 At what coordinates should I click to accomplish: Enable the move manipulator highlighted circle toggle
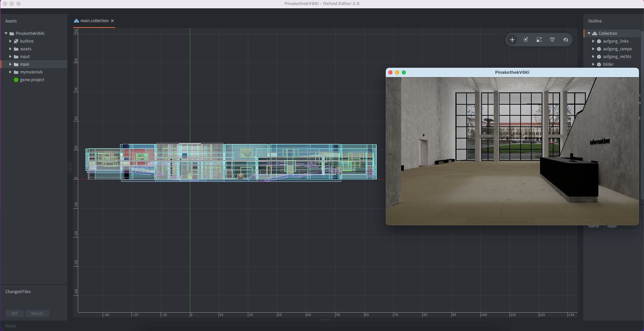[x=512, y=40]
